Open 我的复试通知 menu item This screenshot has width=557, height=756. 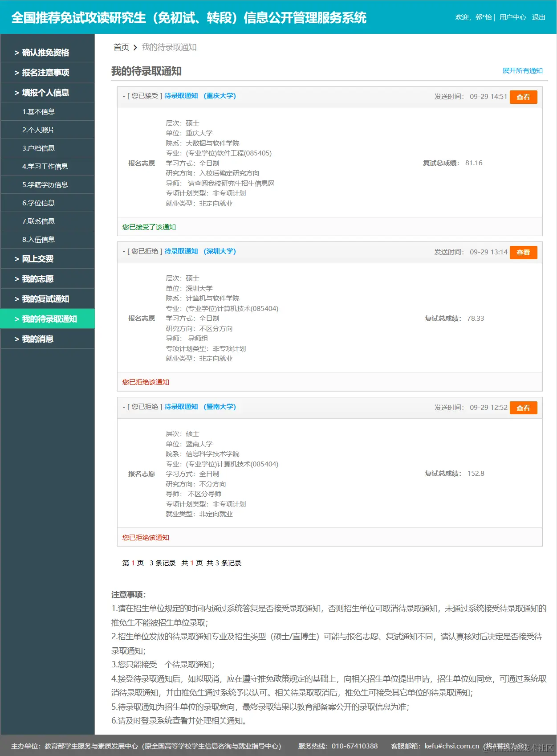click(x=47, y=299)
